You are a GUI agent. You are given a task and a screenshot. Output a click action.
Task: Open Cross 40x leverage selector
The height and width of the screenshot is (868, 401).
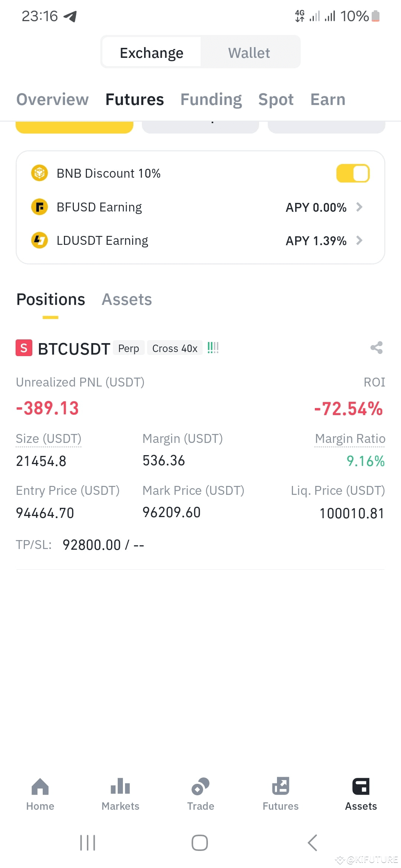(175, 348)
